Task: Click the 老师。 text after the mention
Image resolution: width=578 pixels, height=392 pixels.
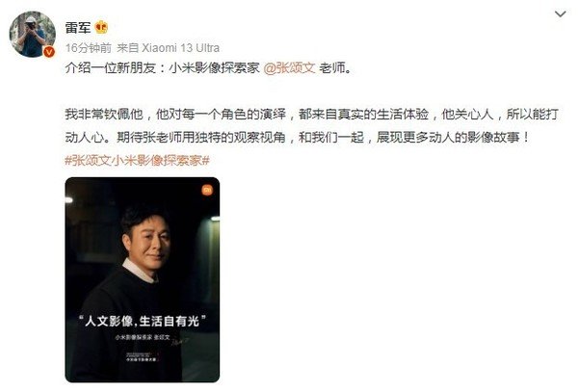Action: 334,68
